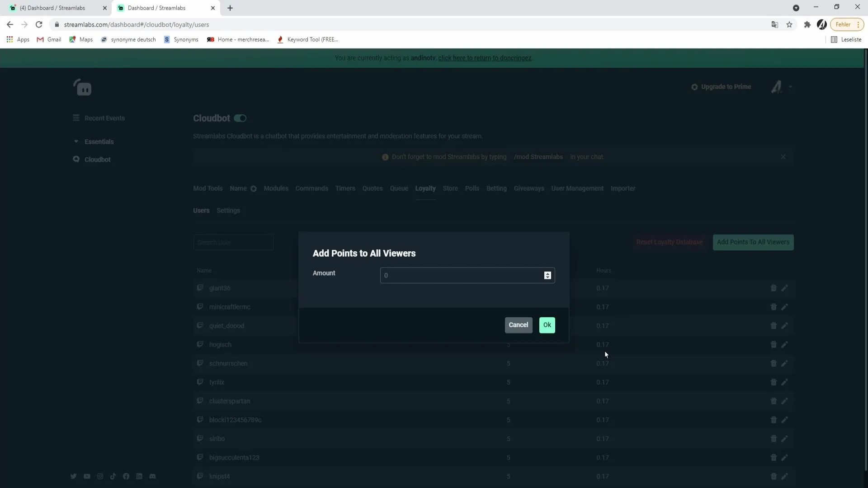Viewport: 868px width, 488px height.
Task: Delete the hogisch user
Action: pyautogui.click(x=774, y=344)
